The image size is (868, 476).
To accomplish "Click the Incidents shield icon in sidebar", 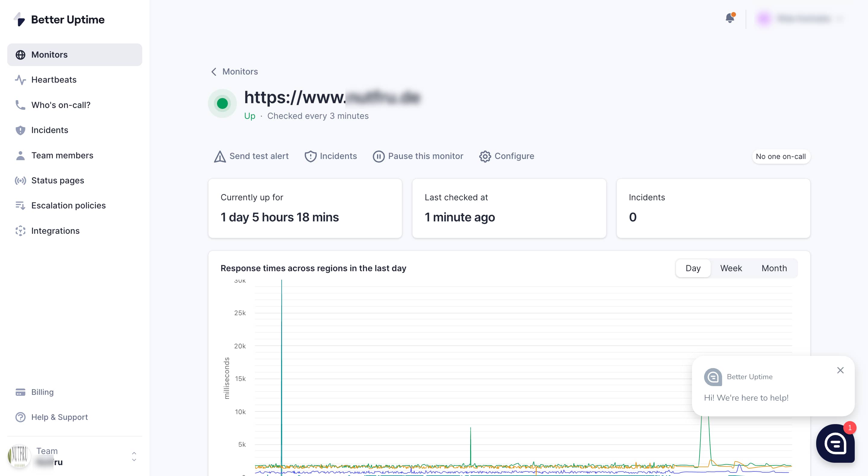I will pos(20,130).
